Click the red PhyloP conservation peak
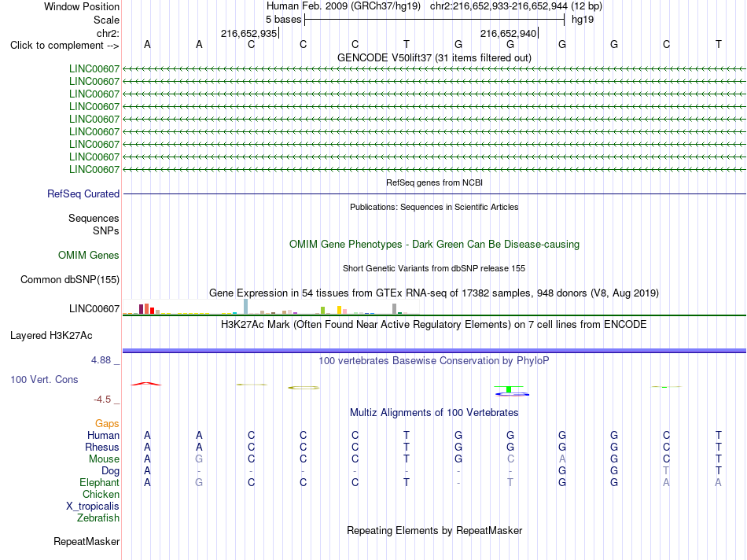 pos(146,384)
